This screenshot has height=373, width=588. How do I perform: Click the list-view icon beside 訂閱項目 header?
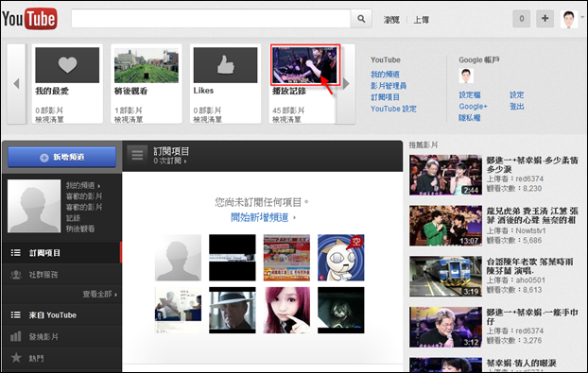point(137,155)
